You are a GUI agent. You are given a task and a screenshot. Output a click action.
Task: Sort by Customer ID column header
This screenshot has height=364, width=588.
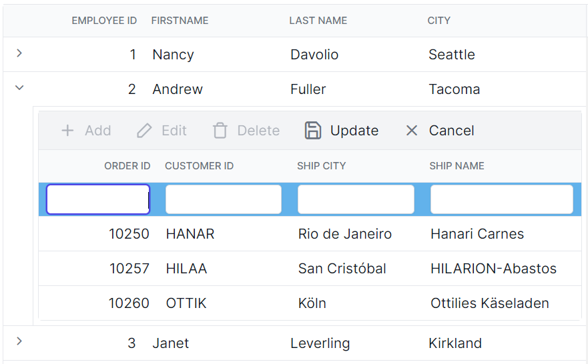[x=199, y=166]
